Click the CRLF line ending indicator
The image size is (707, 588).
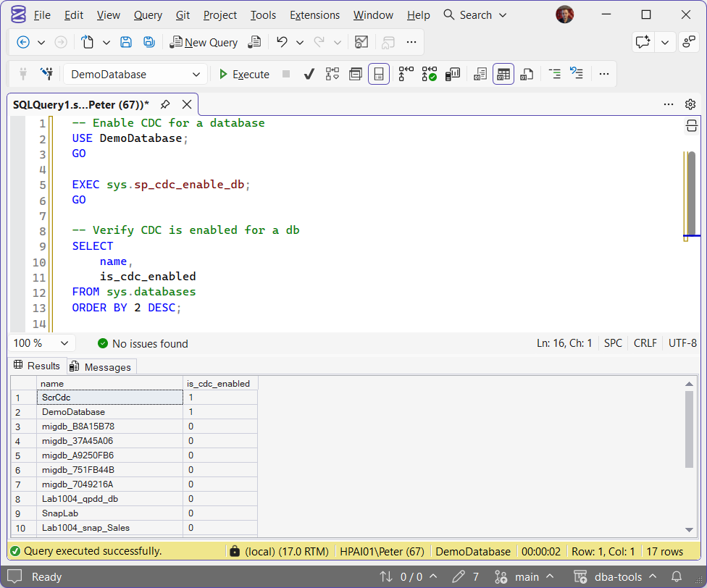pyautogui.click(x=645, y=343)
